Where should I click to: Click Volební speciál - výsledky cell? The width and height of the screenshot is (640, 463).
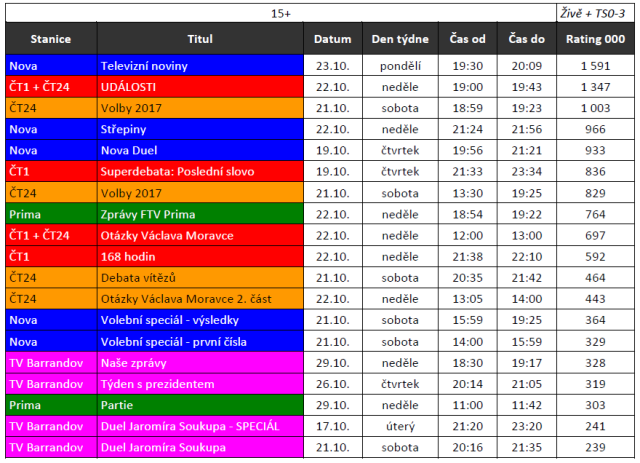coord(200,320)
